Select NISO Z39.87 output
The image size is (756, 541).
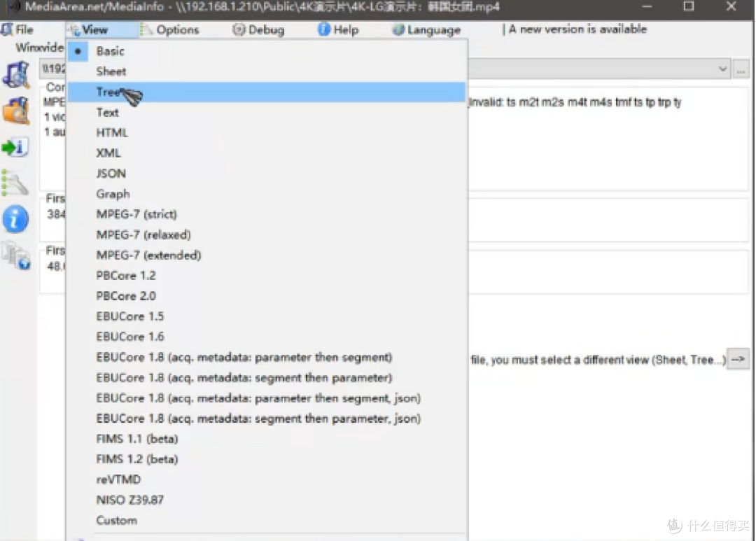pos(266,500)
